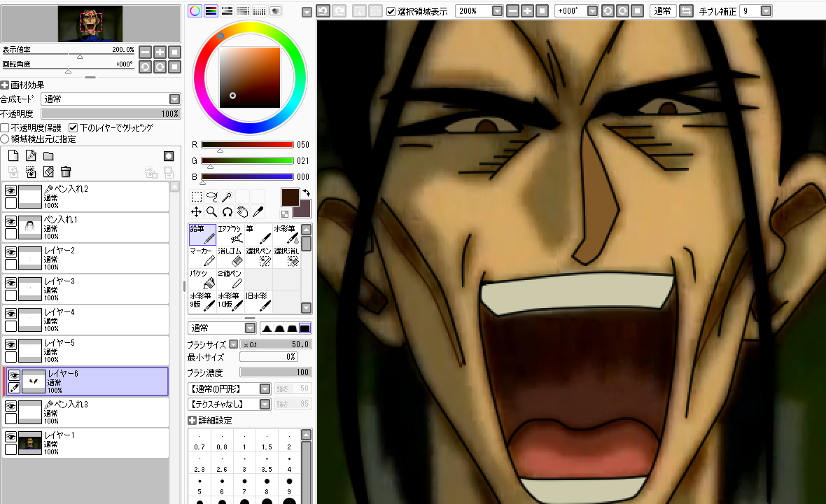Click the undo button in top toolbar

pos(323,11)
